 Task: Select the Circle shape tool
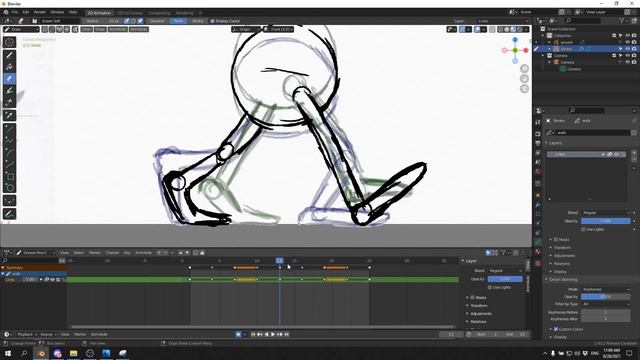click(x=9, y=188)
